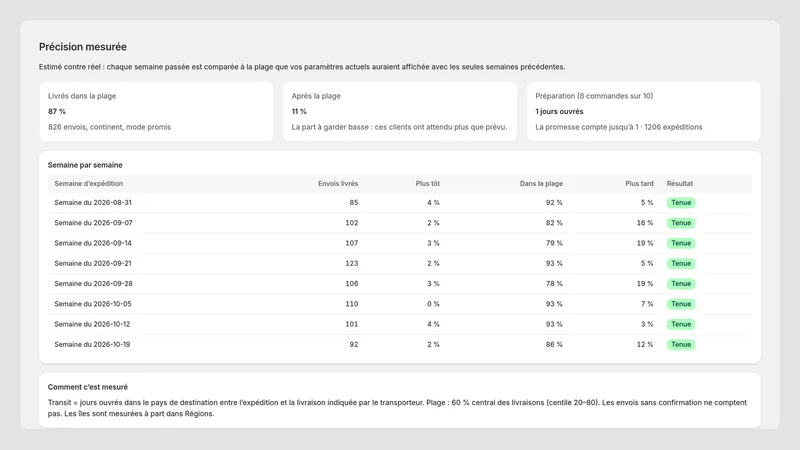Select the 'Livrés dans la plage' card title

tap(82, 96)
